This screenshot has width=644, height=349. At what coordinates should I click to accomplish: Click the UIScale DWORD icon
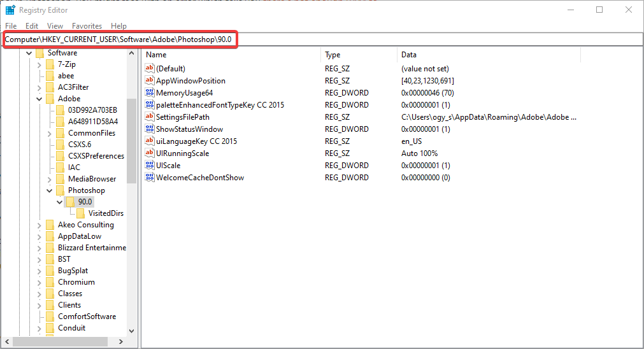coord(150,165)
